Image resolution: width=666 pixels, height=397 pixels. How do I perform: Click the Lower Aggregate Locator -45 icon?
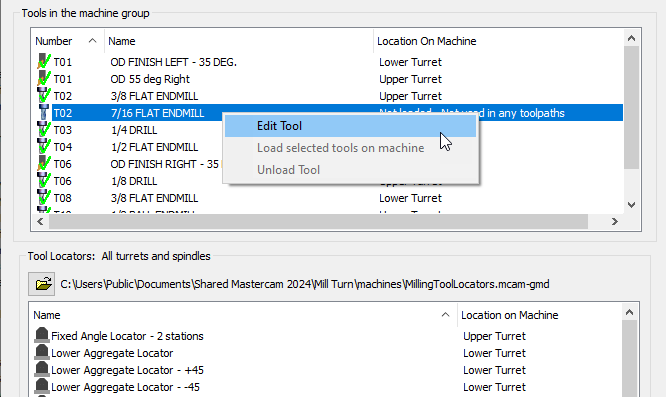pos(42,386)
